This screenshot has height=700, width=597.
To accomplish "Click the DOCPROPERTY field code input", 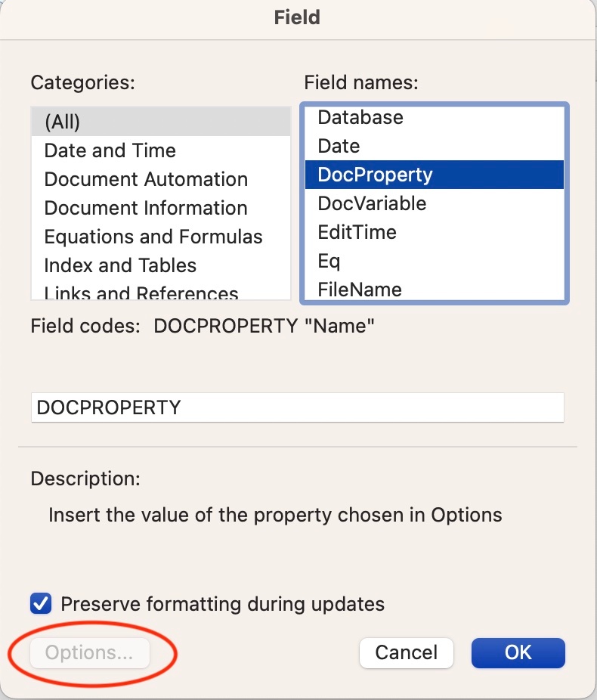I will 296,407.
